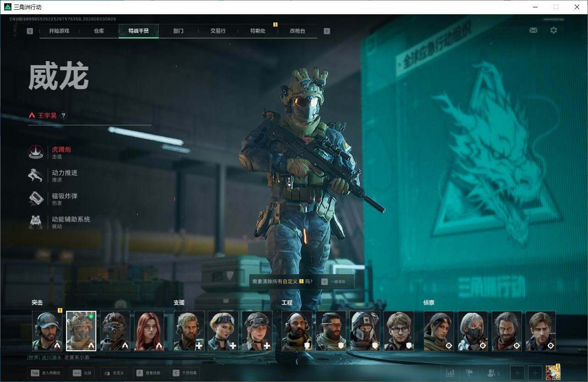This screenshot has height=382, width=588.
Task: Select last recon operator portrait
Action: coord(541,331)
